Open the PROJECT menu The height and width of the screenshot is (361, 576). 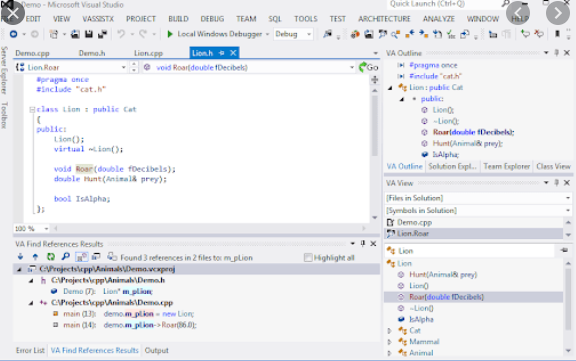point(141,19)
